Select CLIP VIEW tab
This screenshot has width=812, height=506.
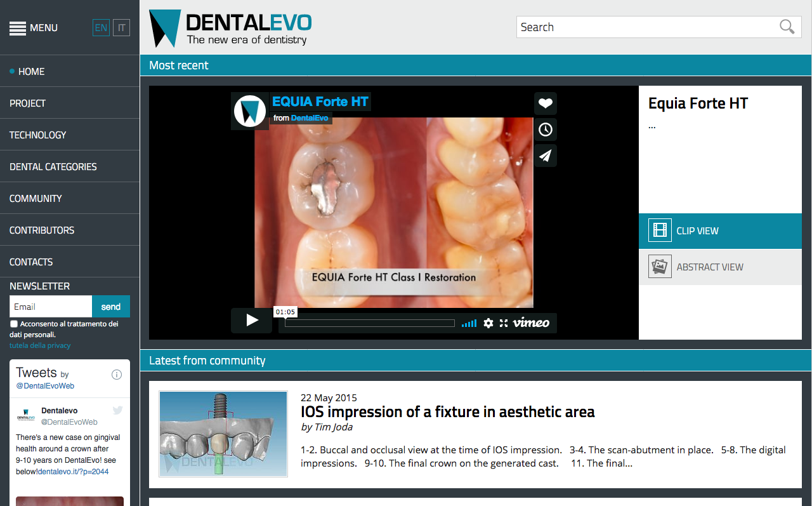tap(720, 231)
